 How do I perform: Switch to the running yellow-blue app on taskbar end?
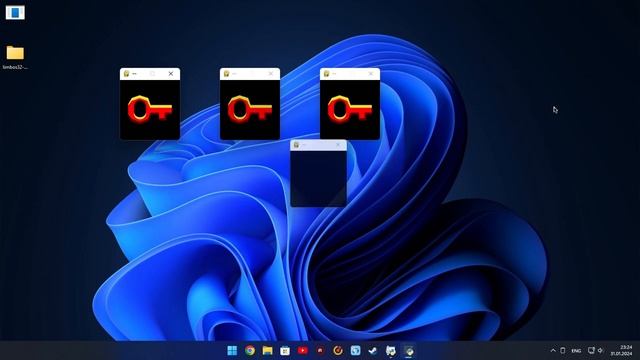(409, 350)
